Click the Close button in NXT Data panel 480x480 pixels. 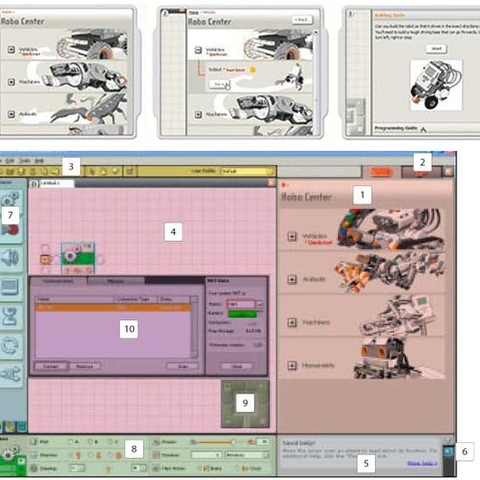pos(237,366)
